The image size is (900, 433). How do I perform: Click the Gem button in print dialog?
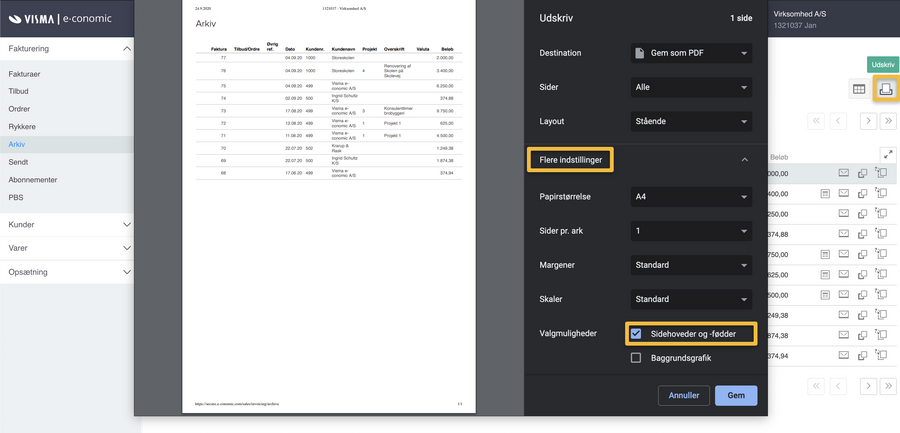[735, 395]
